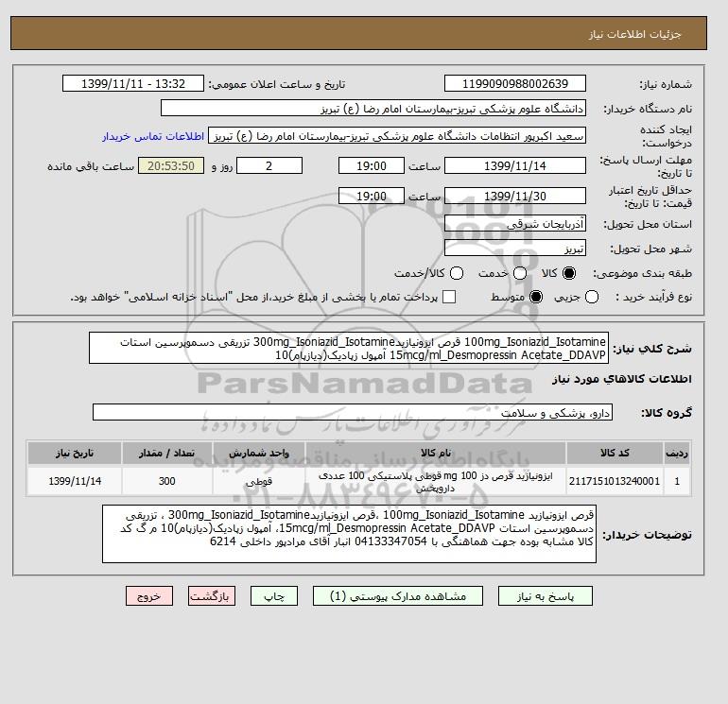Viewport: 728px width, 704px height.
Task: Click the شرح کلی نیاز description box
Action: point(349,348)
